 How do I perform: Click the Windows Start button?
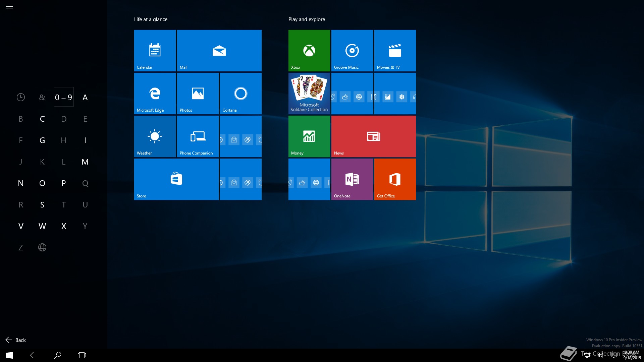(x=9, y=355)
